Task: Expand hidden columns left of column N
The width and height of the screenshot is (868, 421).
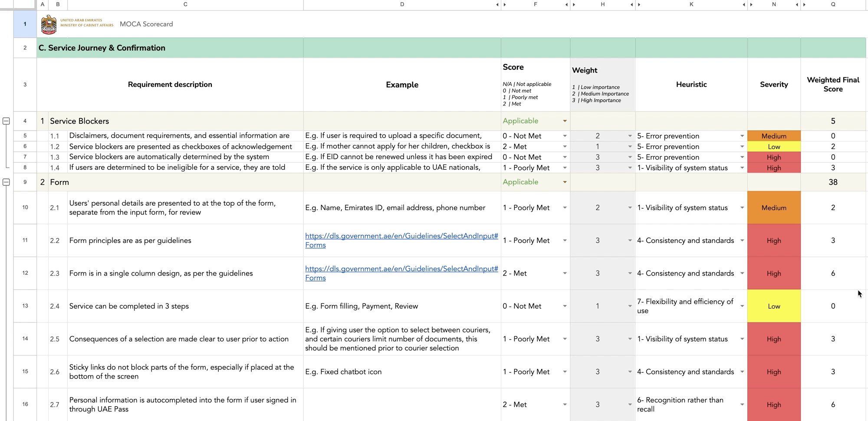Action: 751,4
